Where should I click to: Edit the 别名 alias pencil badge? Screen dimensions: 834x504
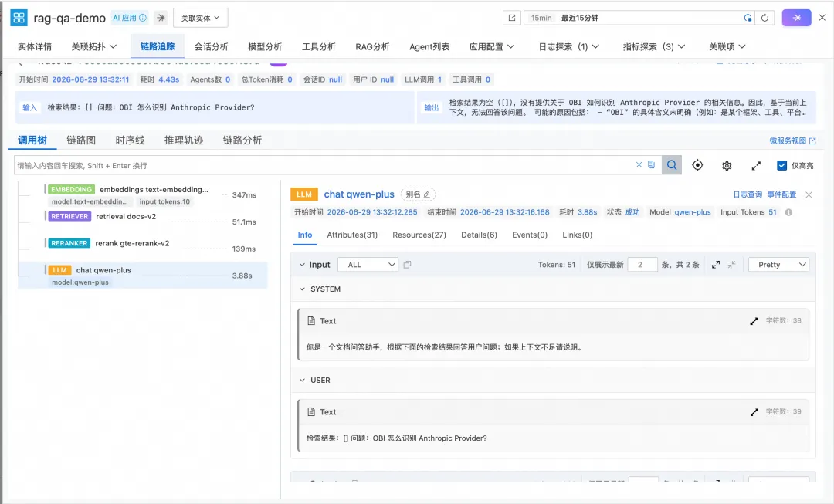tap(418, 194)
